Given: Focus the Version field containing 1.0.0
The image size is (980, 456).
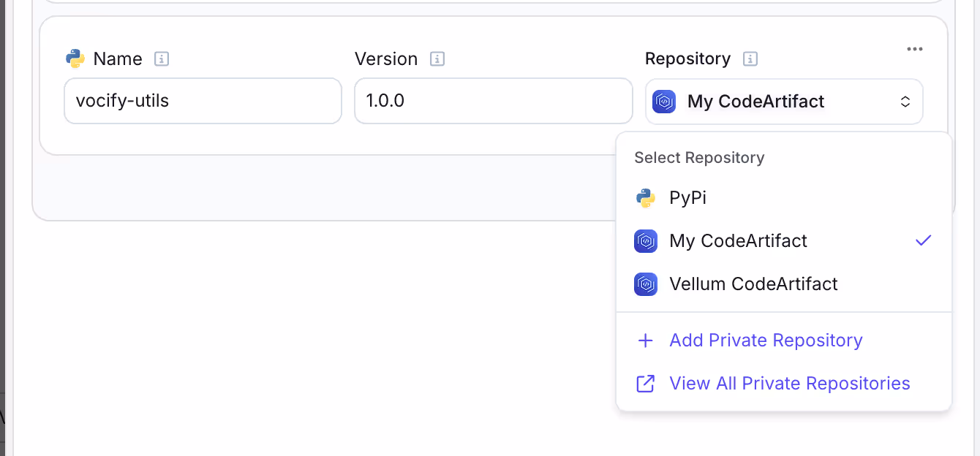Looking at the screenshot, I should tap(494, 101).
